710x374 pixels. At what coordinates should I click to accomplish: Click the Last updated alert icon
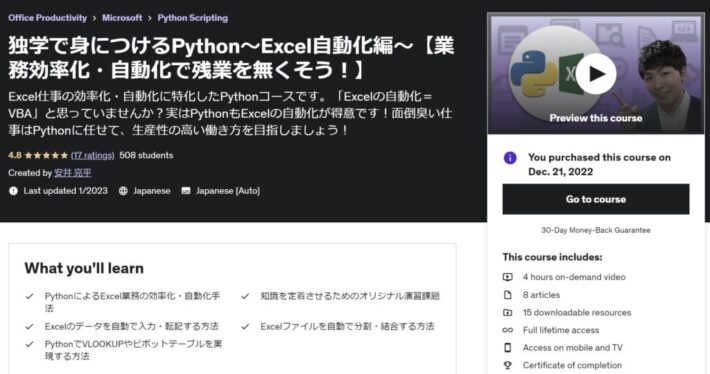click(x=13, y=191)
